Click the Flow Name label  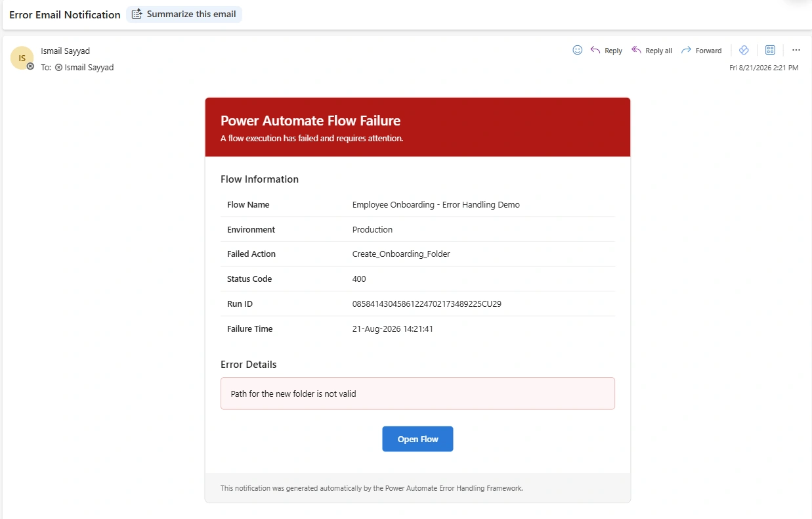click(248, 205)
